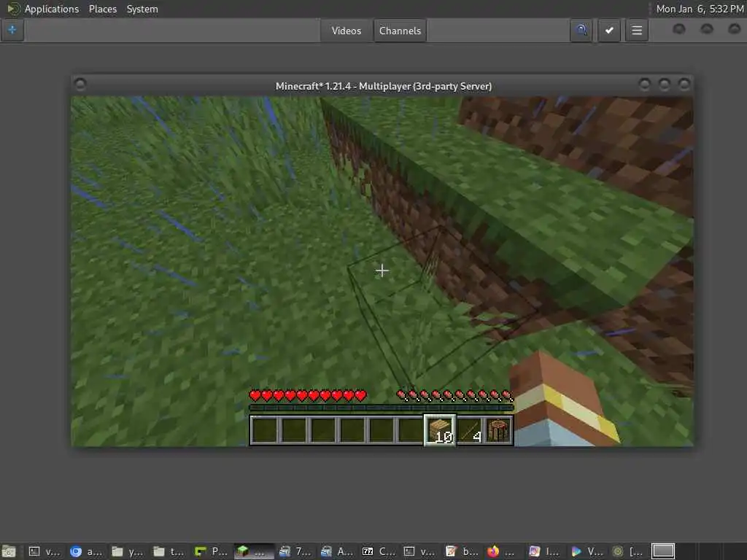Show desktop via panel icon

pos(9,551)
